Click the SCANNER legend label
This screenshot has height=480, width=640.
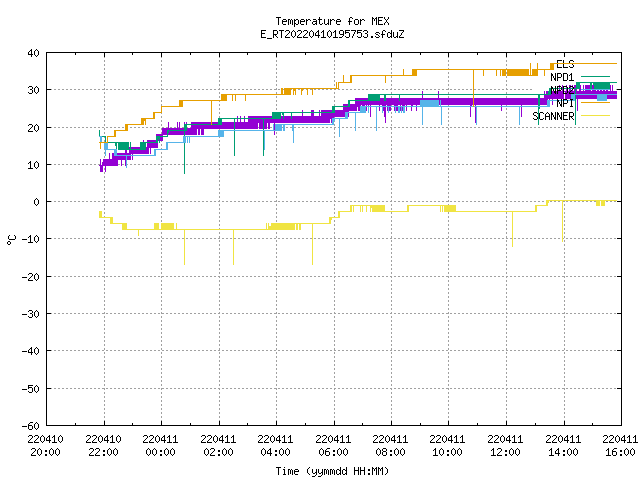pyautogui.click(x=553, y=116)
